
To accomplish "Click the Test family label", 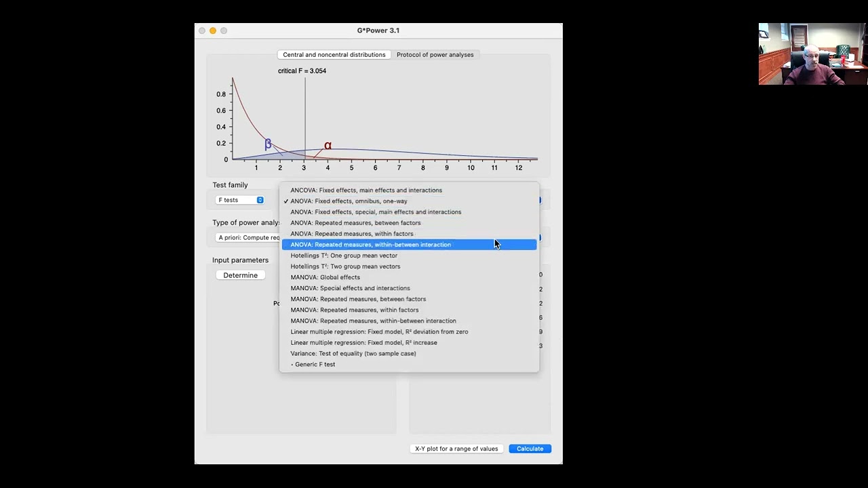I will click(x=230, y=185).
